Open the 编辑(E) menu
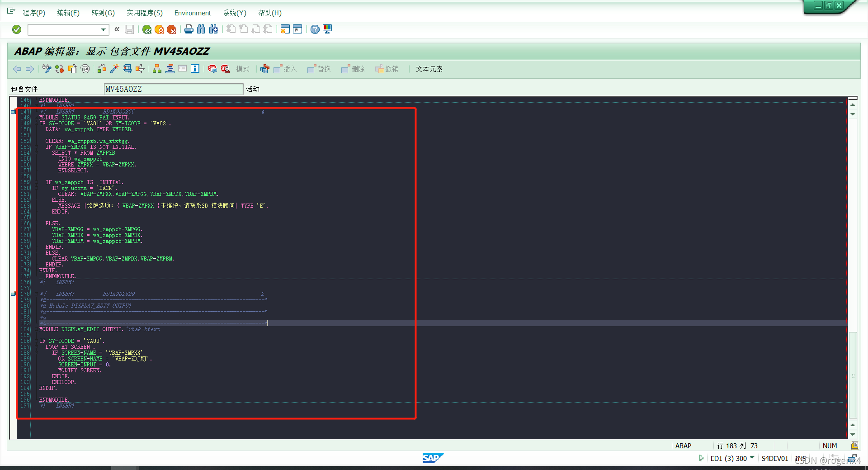Image resolution: width=868 pixels, height=470 pixels. 68,13
